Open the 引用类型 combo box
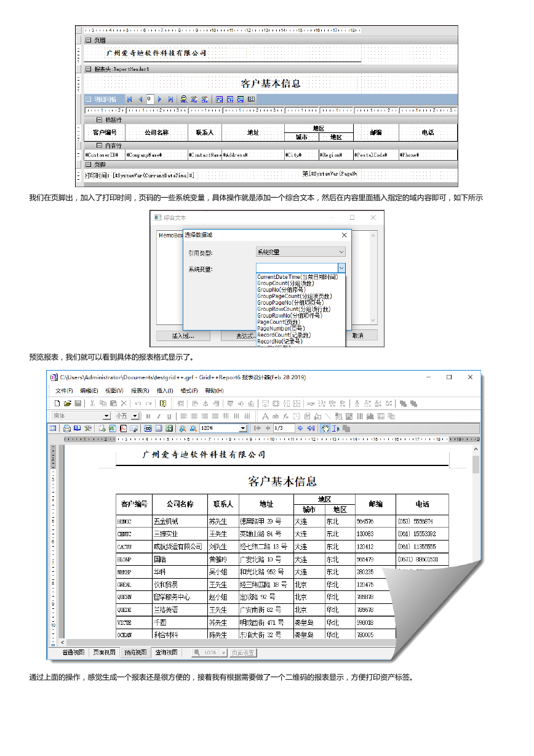 point(301,252)
